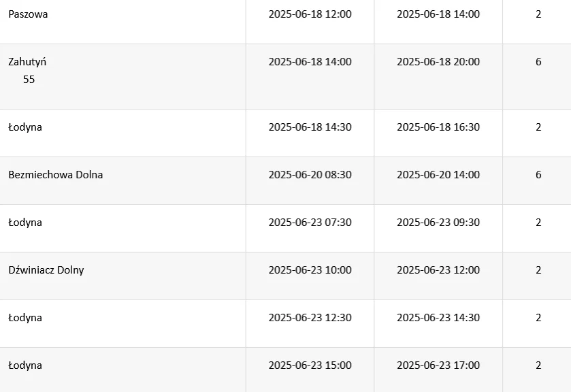Click start time 2025-06-23 10:00
Screen dimensions: 571x392
coord(310,270)
